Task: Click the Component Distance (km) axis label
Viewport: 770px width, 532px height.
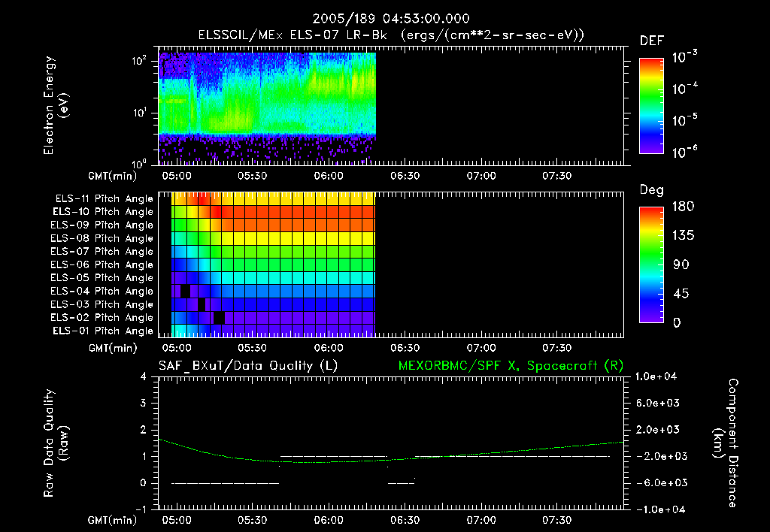Action: [x=726, y=443]
